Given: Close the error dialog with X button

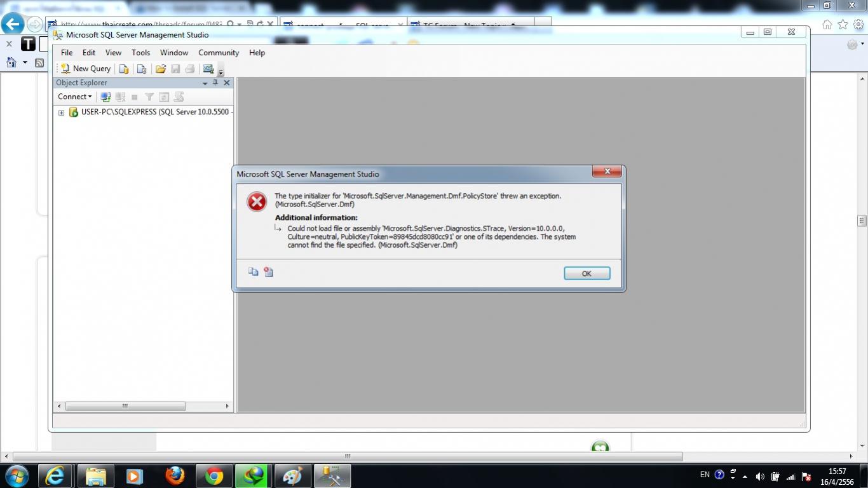Looking at the screenshot, I should pos(607,171).
